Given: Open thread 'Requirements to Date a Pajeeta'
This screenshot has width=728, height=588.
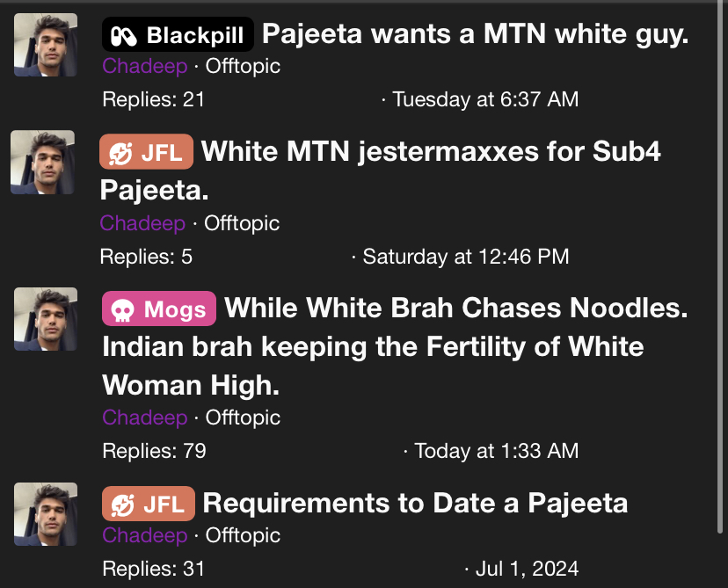Looking at the screenshot, I should tap(415, 503).
